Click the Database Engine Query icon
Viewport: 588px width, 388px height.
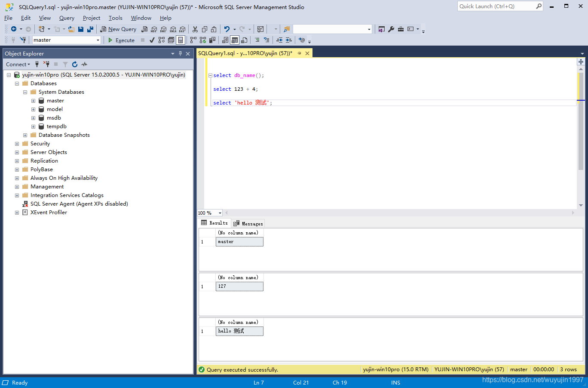click(144, 29)
